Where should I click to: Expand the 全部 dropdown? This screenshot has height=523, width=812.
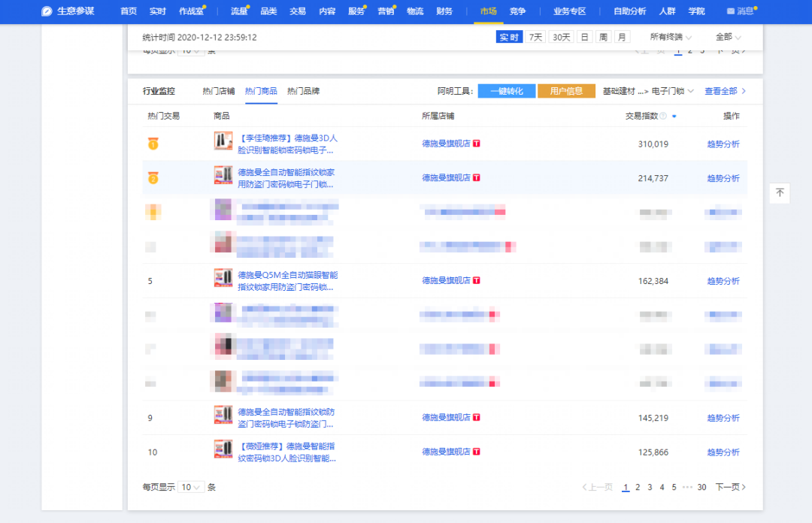728,38
